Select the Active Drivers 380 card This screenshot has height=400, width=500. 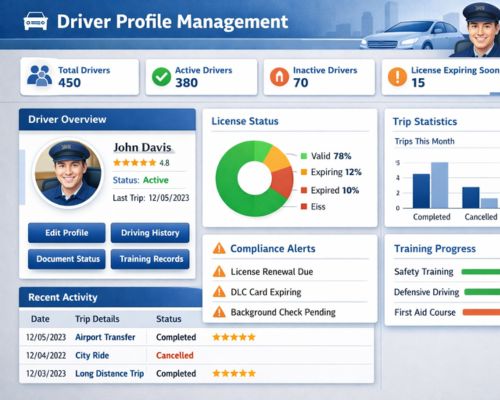coord(201,77)
